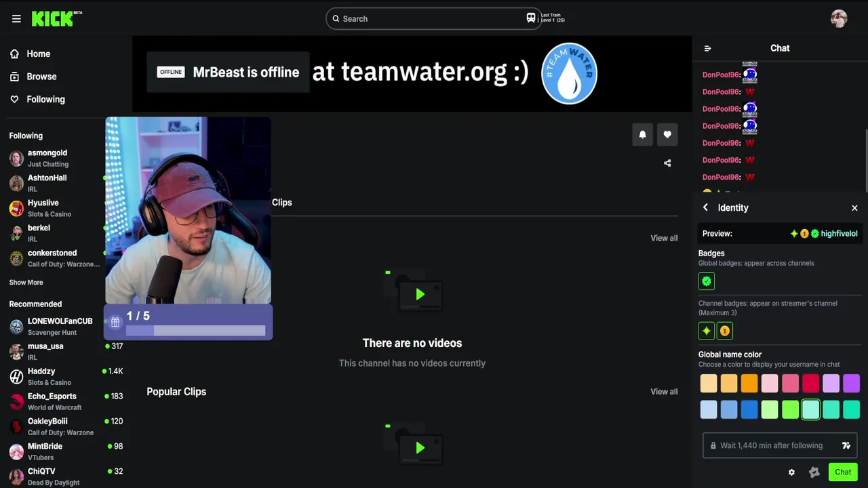Image resolution: width=868 pixels, height=488 pixels.
Task: Pick the orange name color swatch
Action: click(749, 384)
